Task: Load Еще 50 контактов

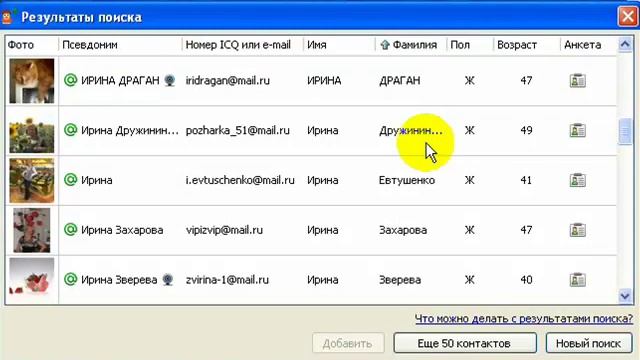Action: click(464, 343)
